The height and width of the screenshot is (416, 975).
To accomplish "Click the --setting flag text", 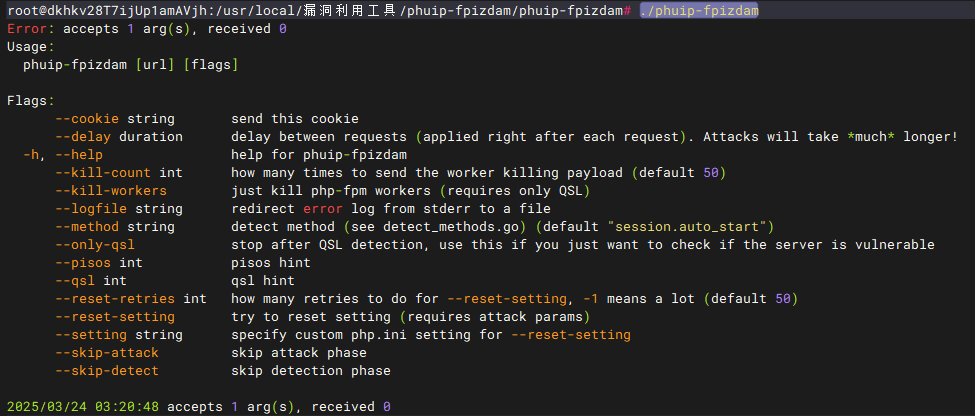I will tap(92, 335).
